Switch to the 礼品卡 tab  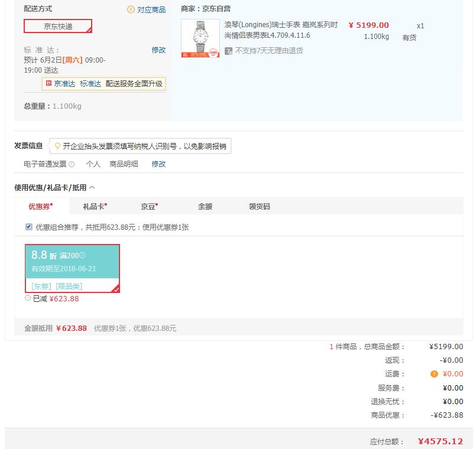point(95,206)
